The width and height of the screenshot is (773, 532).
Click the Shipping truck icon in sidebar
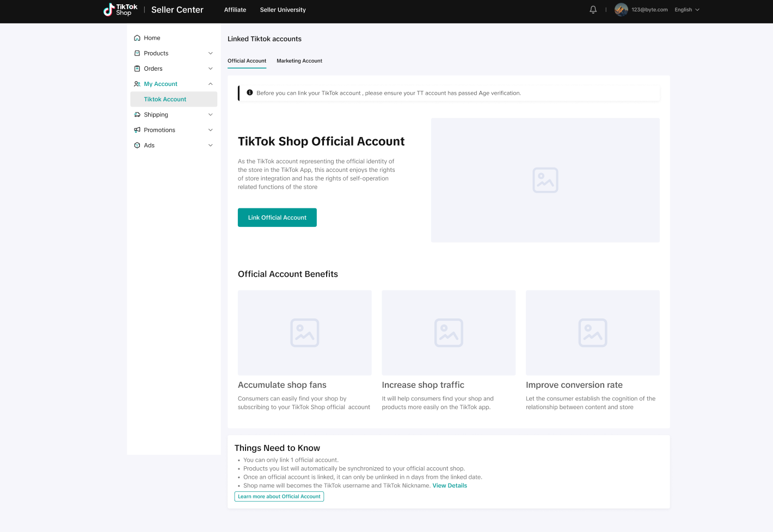[x=137, y=115]
